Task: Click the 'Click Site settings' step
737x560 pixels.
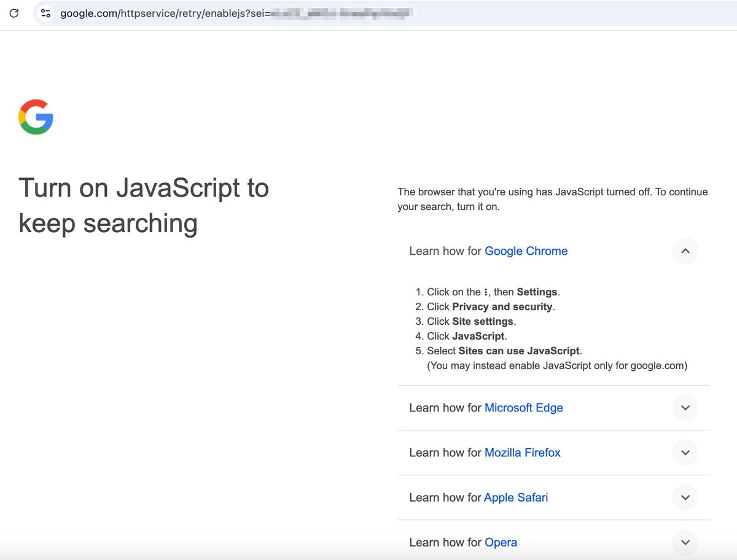Action: [471, 321]
